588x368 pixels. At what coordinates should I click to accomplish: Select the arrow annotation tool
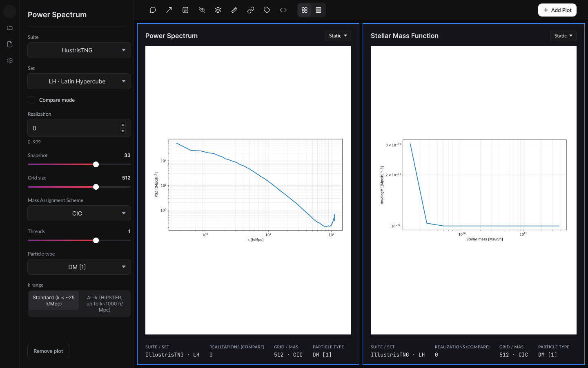coord(169,10)
